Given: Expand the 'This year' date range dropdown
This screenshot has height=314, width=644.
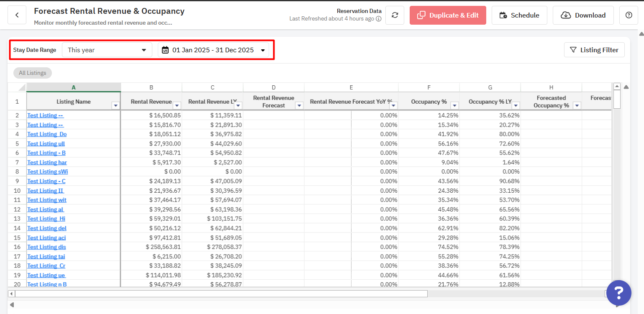Looking at the screenshot, I should click(107, 50).
